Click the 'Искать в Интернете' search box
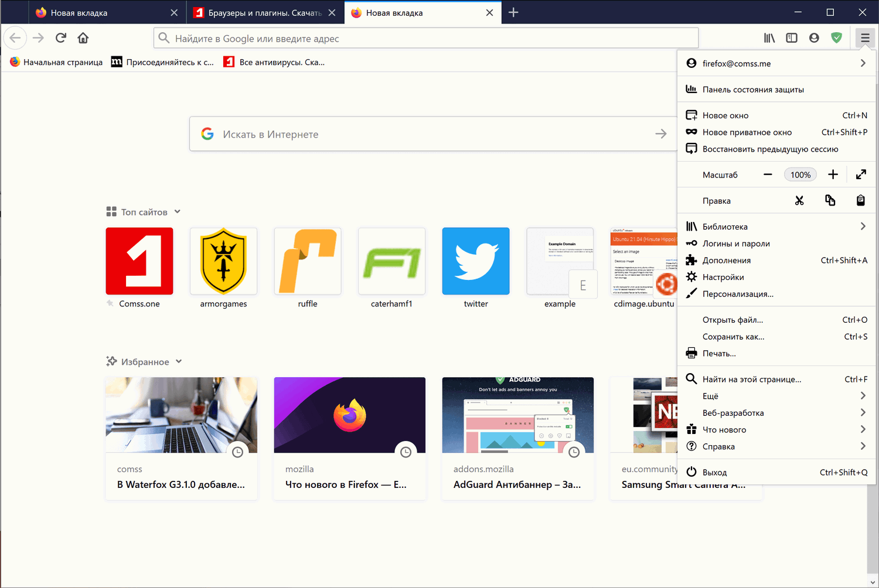The height and width of the screenshot is (588, 879). pos(434,134)
